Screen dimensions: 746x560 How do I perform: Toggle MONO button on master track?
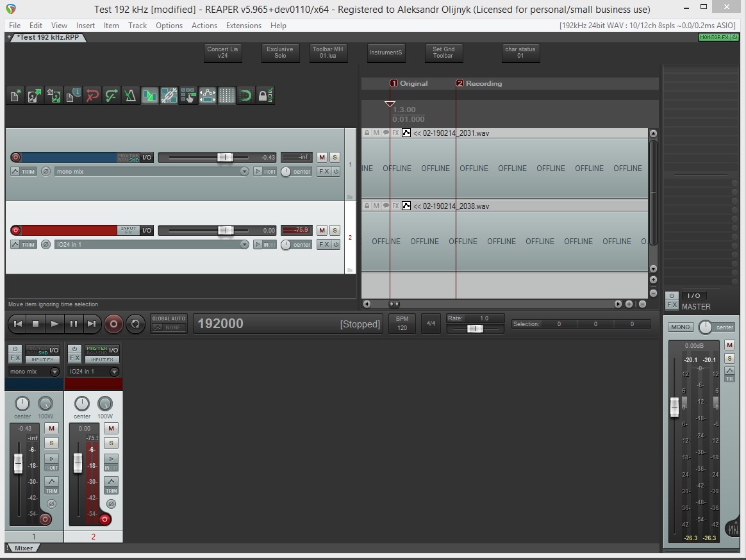(681, 327)
